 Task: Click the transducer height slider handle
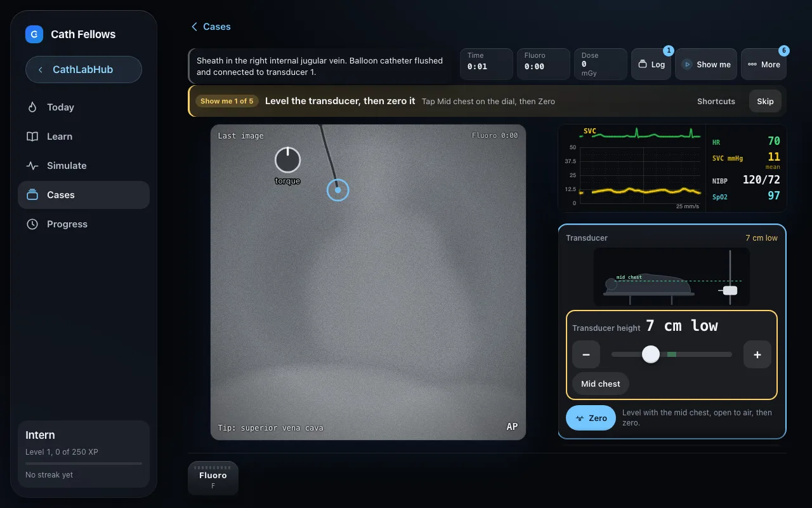(651, 354)
